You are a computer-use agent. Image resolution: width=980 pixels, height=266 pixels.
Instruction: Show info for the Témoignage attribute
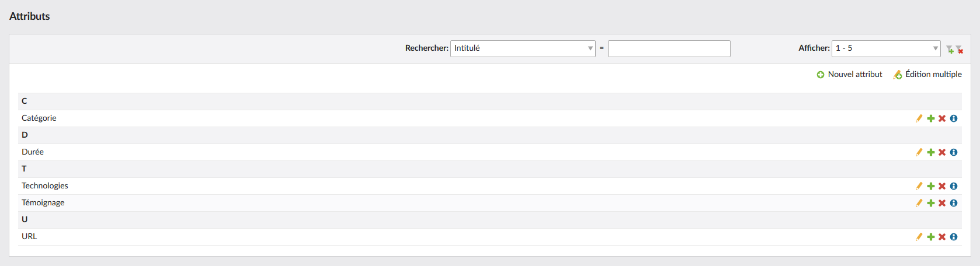(954, 203)
